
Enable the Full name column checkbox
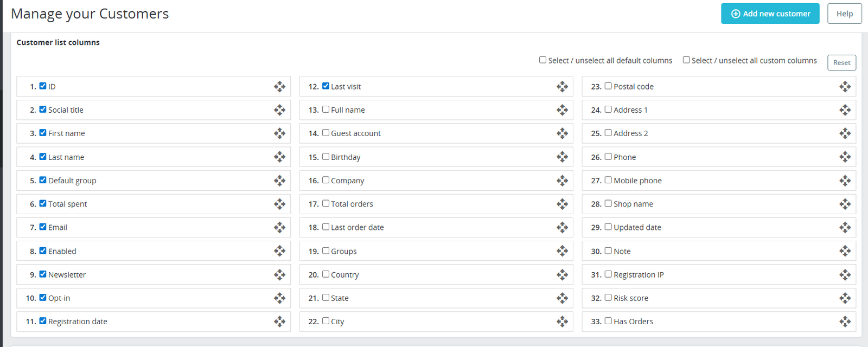coord(325,109)
